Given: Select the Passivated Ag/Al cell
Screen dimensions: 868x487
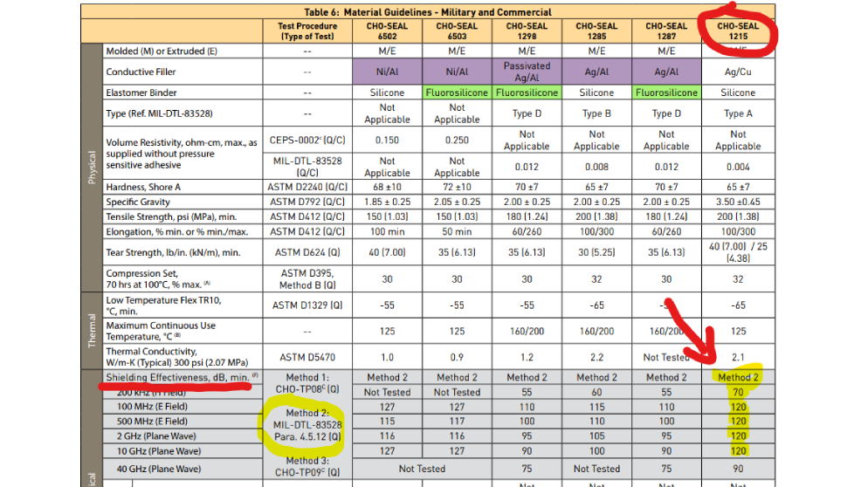Looking at the screenshot, I should (527, 72).
